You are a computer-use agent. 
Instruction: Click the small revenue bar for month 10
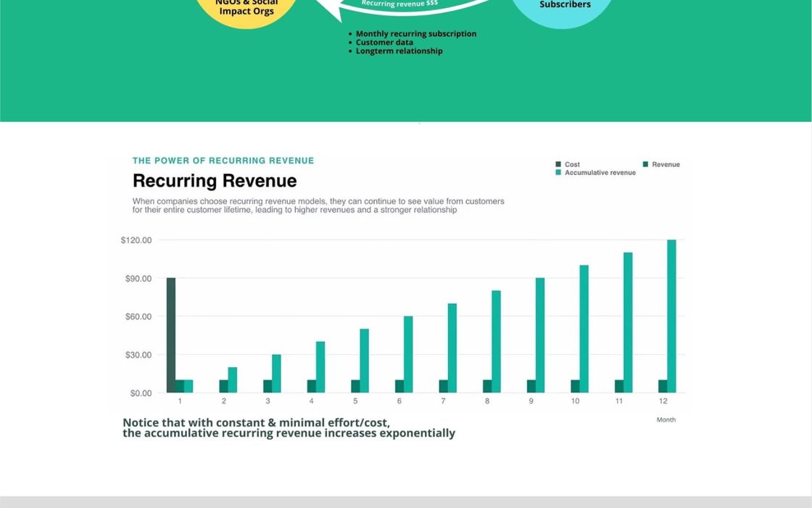tap(576, 387)
